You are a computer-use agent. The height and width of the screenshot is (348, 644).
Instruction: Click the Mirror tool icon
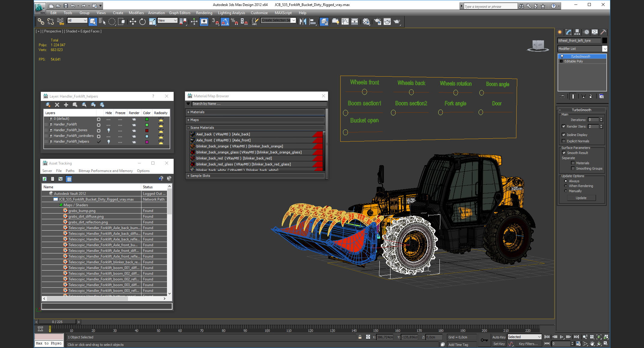pos(303,21)
